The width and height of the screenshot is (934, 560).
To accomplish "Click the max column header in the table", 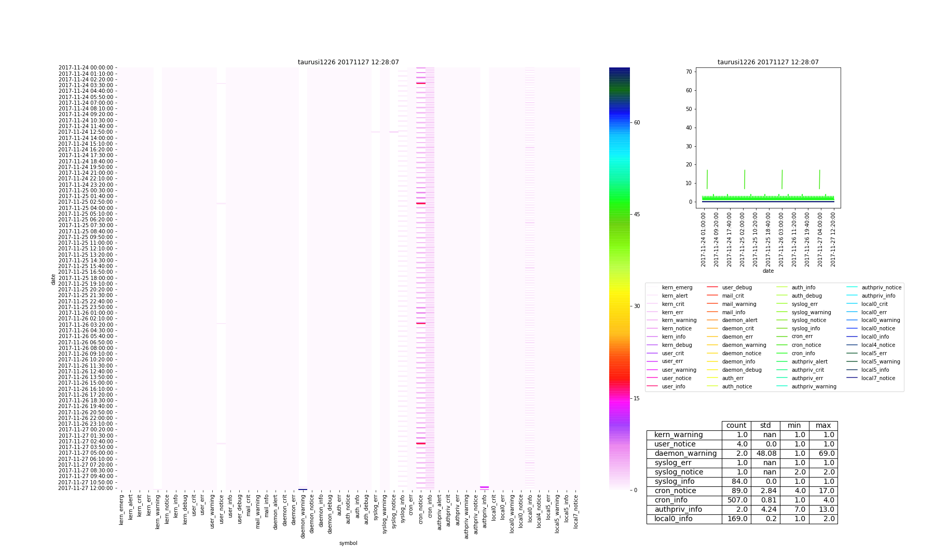I will point(823,426).
